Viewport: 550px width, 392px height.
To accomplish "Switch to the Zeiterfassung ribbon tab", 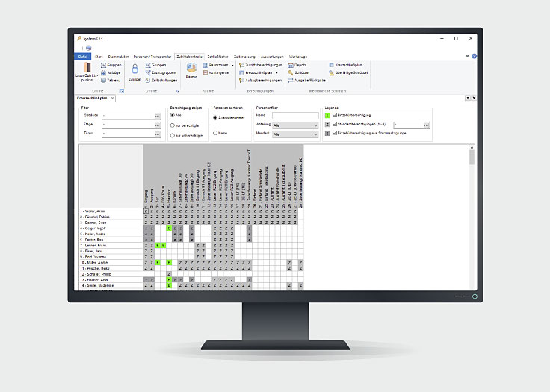I will (x=244, y=57).
